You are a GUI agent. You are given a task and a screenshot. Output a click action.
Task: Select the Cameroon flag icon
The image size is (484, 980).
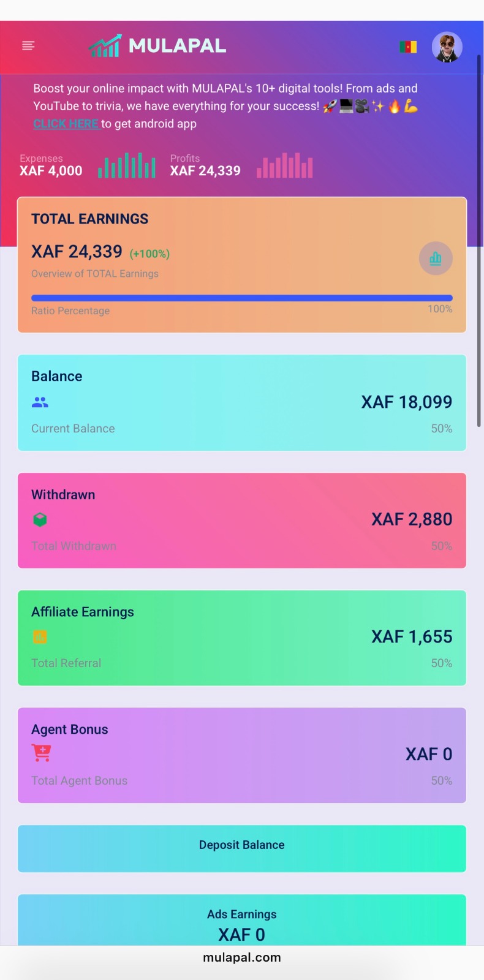point(408,47)
